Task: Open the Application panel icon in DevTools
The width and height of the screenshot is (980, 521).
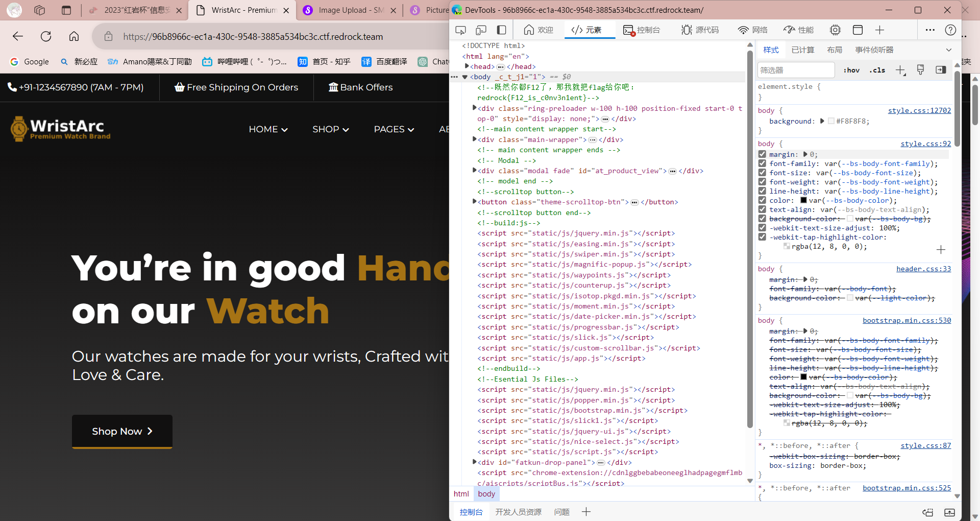Action: coord(857,30)
